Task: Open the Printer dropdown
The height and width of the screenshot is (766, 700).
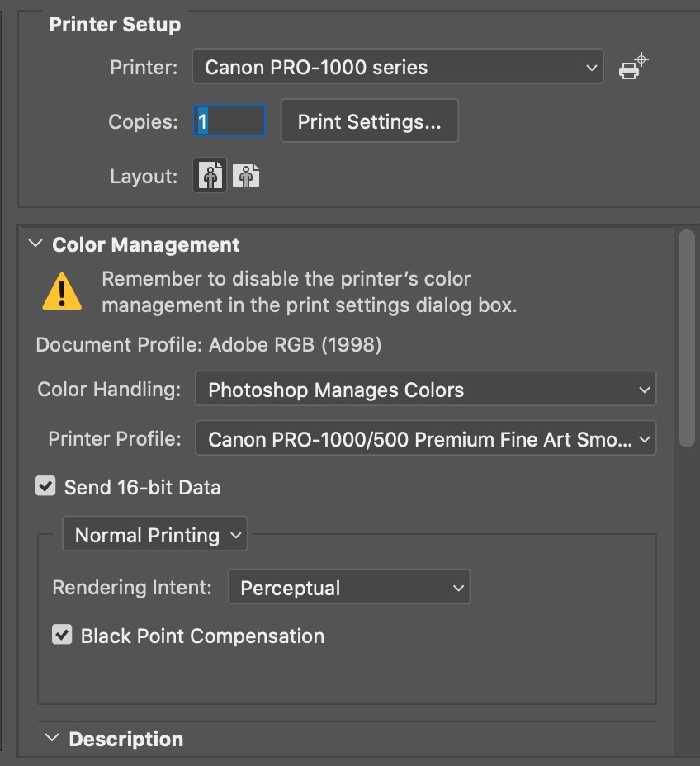Action: [398, 66]
